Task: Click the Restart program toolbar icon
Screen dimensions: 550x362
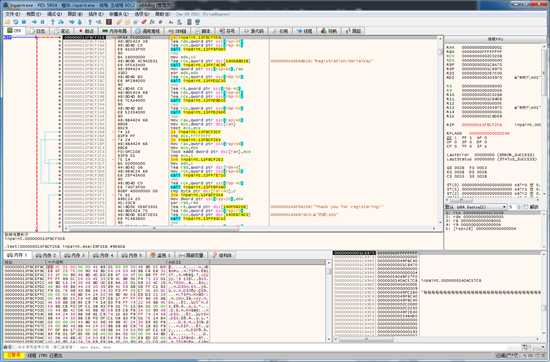Action: click(16, 22)
